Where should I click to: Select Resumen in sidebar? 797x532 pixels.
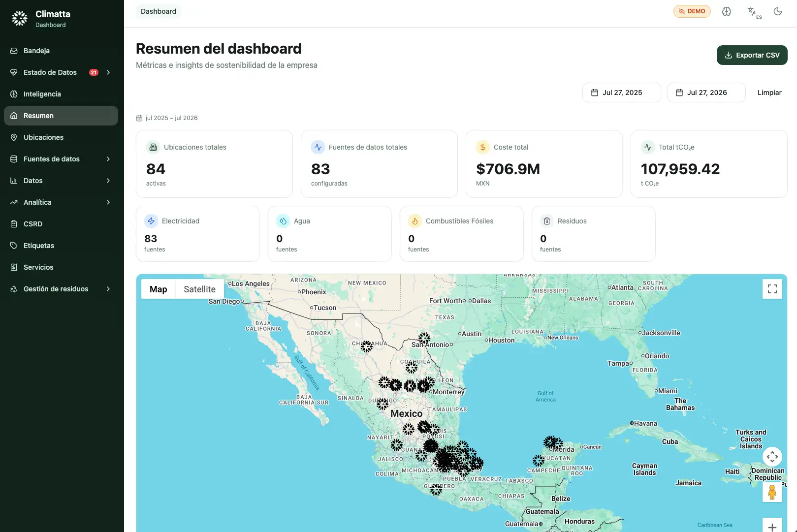click(61, 116)
